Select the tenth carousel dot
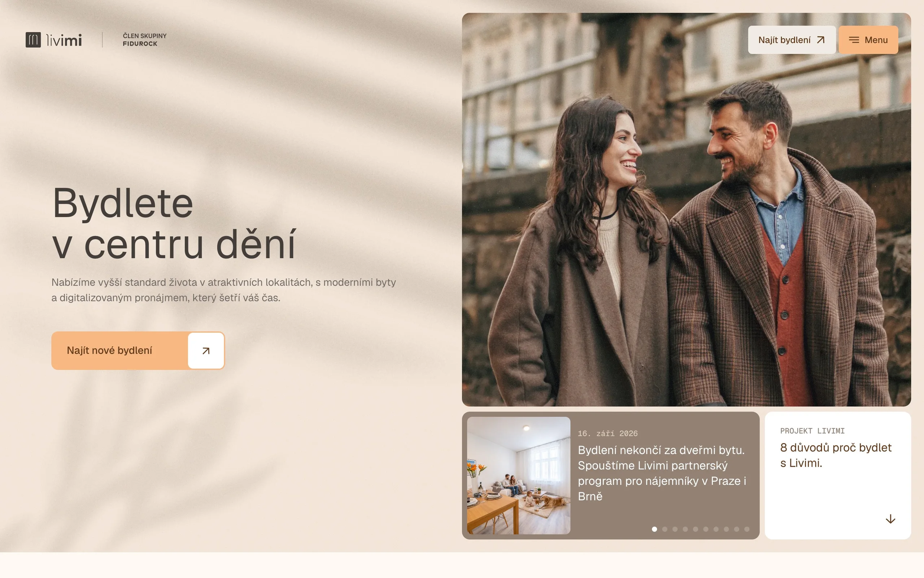Image resolution: width=924 pixels, height=578 pixels. (747, 529)
